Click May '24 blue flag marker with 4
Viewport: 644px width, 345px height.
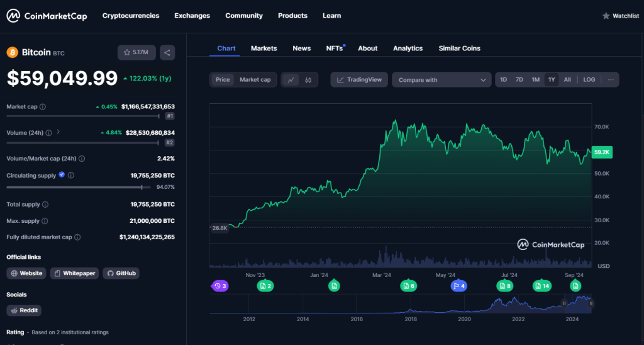[x=458, y=286]
